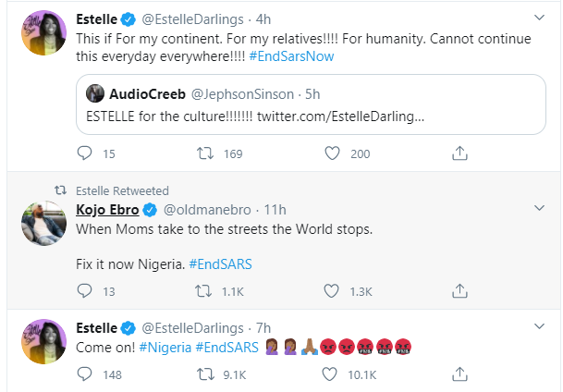Reply to Kojo Ebro's tweet
The width and height of the screenshot is (563, 392).
(85, 291)
